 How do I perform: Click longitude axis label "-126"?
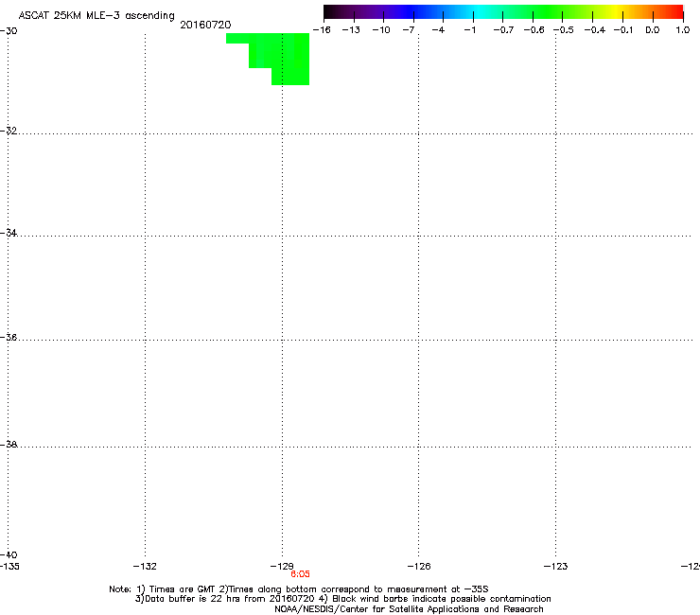coord(419,567)
